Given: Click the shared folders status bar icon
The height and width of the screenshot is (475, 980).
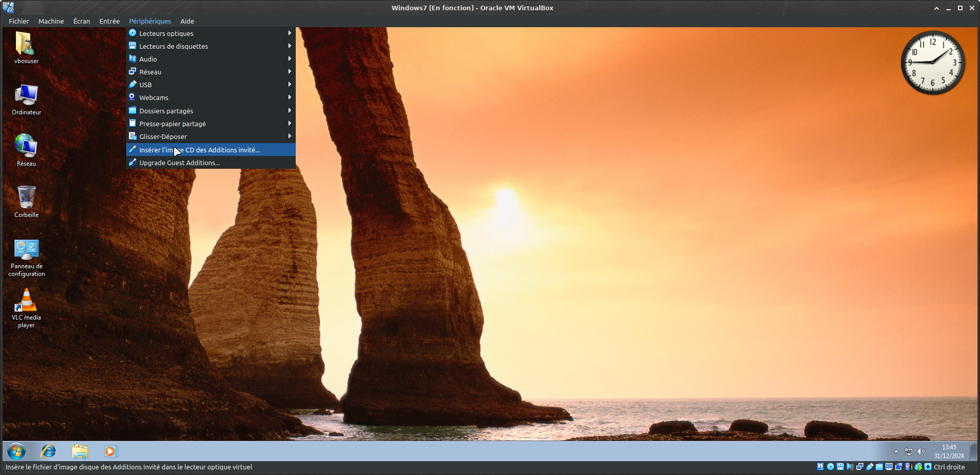Looking at the screenshot, I should click(x=879, y=467).
